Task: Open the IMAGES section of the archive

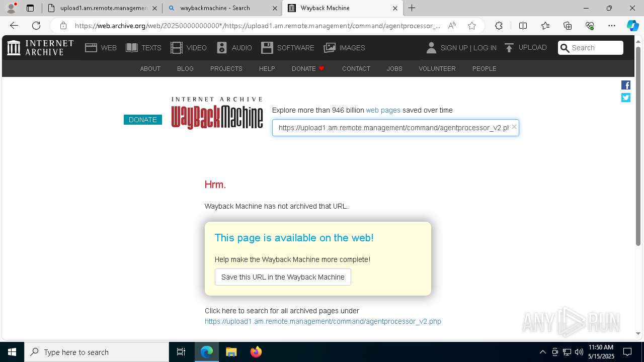Action: (345, 48)
